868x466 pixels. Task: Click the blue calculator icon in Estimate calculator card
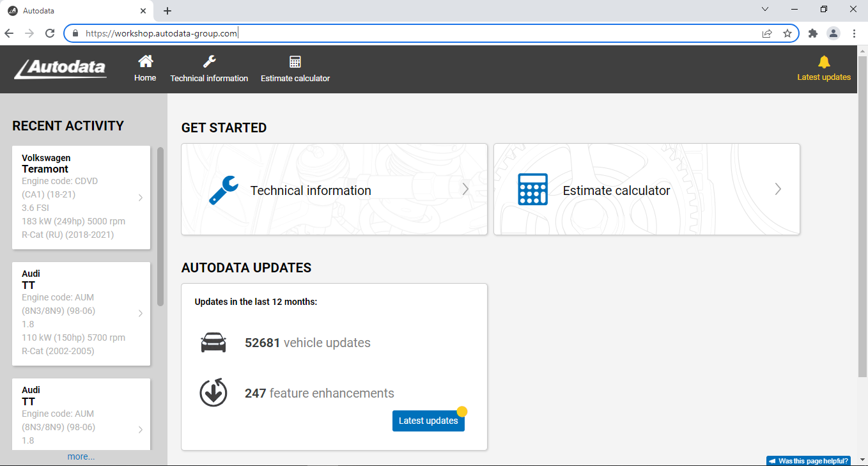coord(532,189)
